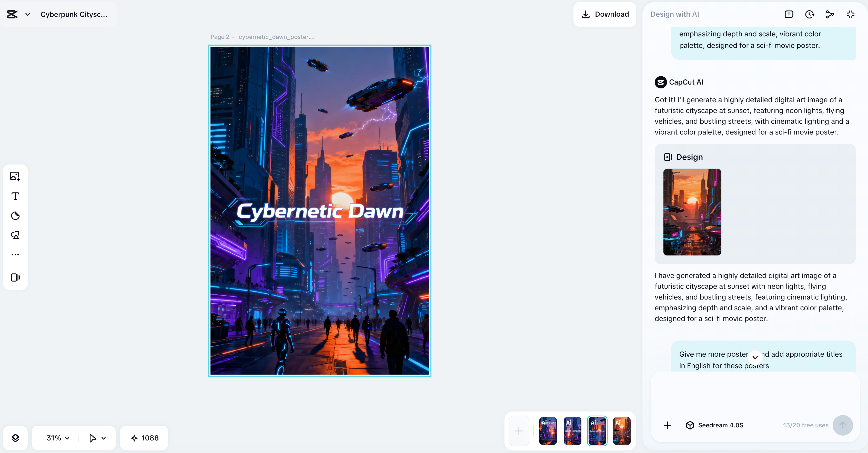This screenshot has width=868, height=453.
Task: Open the layers panel at bottom left
Action: click(x=15, y=438)
